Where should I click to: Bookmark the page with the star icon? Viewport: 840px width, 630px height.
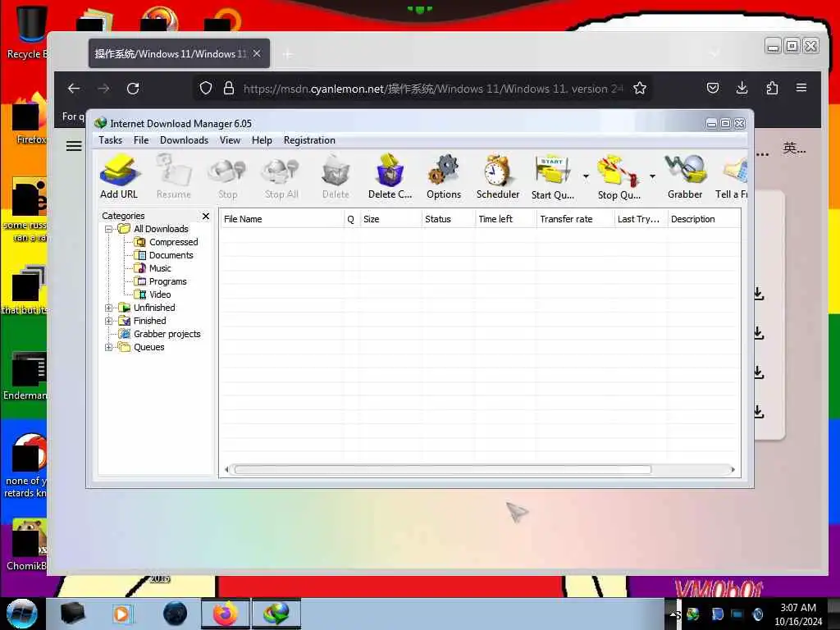click(640, 89)
